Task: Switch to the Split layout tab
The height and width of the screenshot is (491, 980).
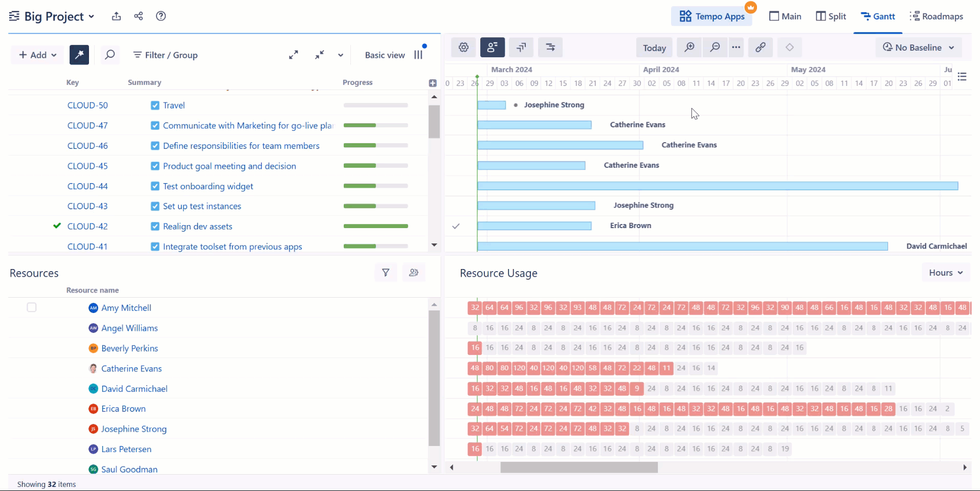Action: click(831, 16)
